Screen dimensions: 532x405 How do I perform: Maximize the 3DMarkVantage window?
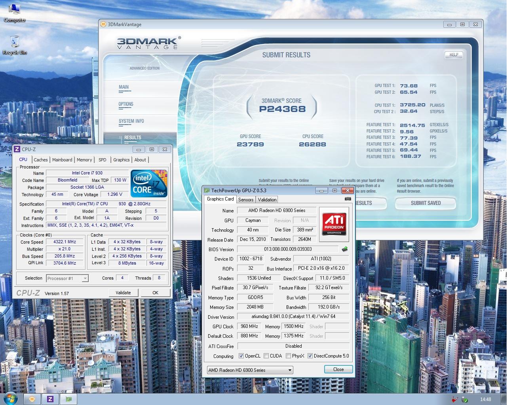point(462,24)
